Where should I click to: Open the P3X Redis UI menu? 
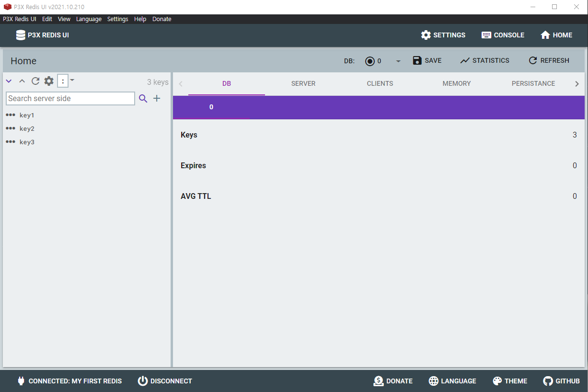20,19
